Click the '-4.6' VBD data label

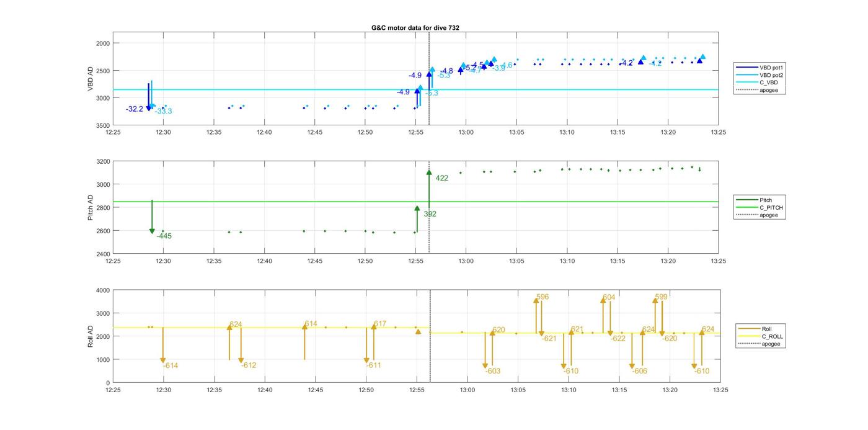coord(507,66)
